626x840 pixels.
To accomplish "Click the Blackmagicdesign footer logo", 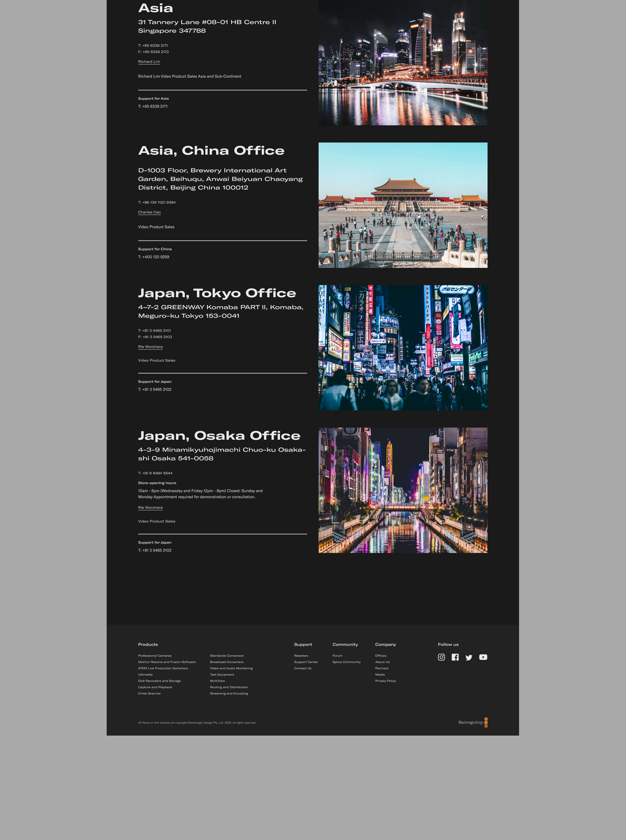I will (472, 722).
